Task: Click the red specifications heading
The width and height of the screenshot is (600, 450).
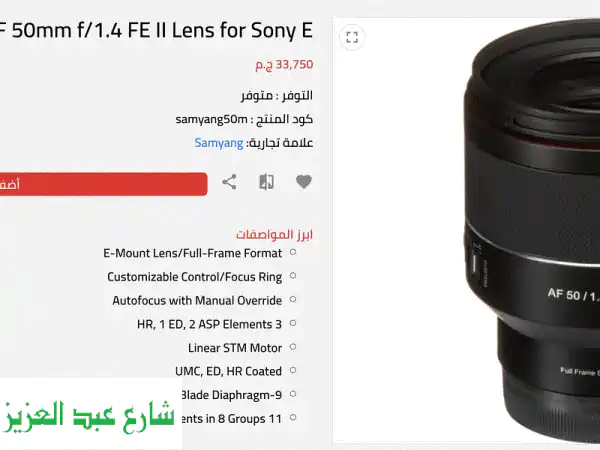Action: pyautogui.click(x=274, y=234)
